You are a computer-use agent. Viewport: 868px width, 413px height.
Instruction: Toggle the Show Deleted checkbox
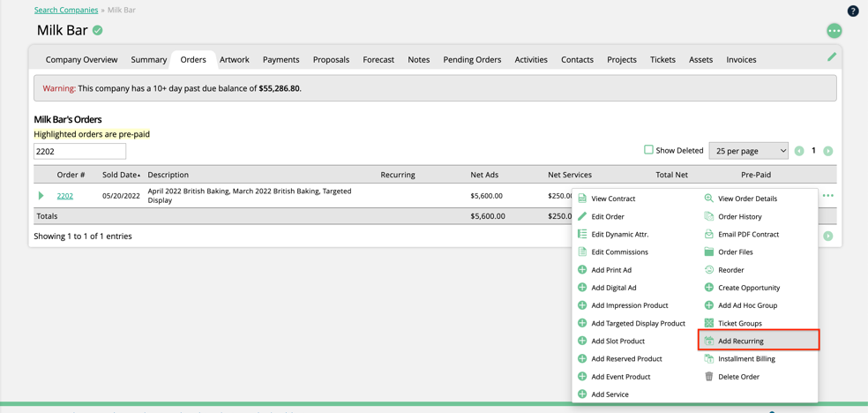click(x=648, y=150)
